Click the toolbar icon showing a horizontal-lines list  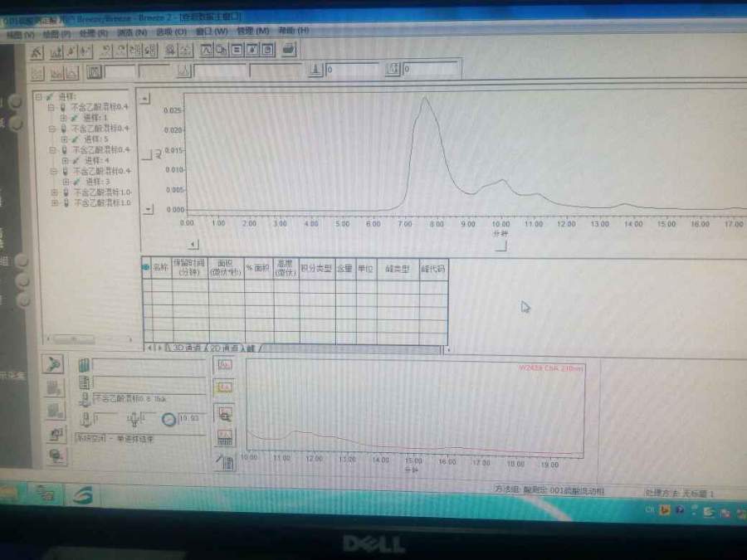[x=237, y=50]
